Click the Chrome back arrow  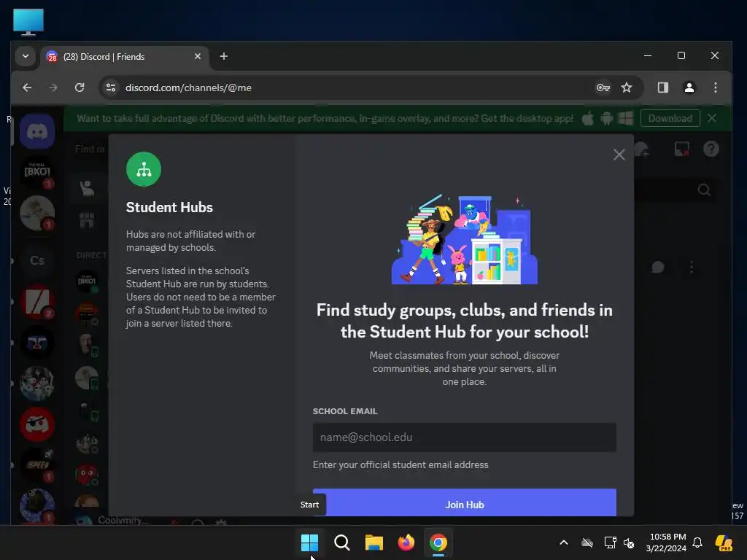tap(27, 87)
